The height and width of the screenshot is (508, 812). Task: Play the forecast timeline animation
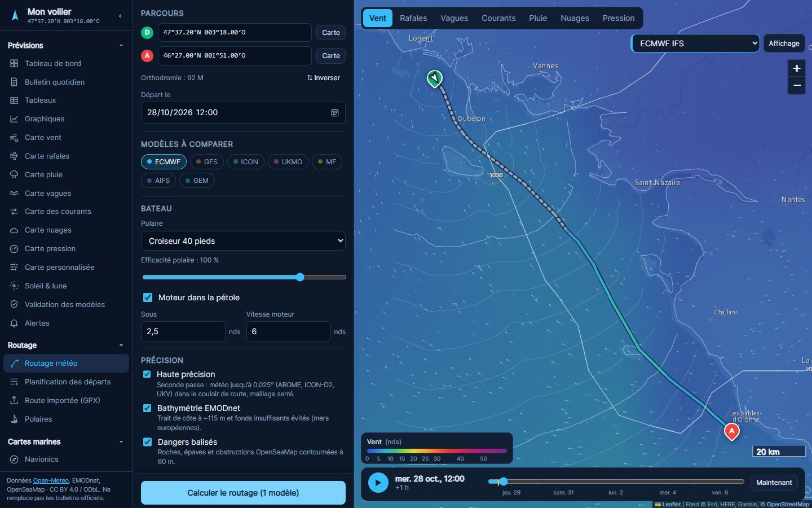click(378, 483)
